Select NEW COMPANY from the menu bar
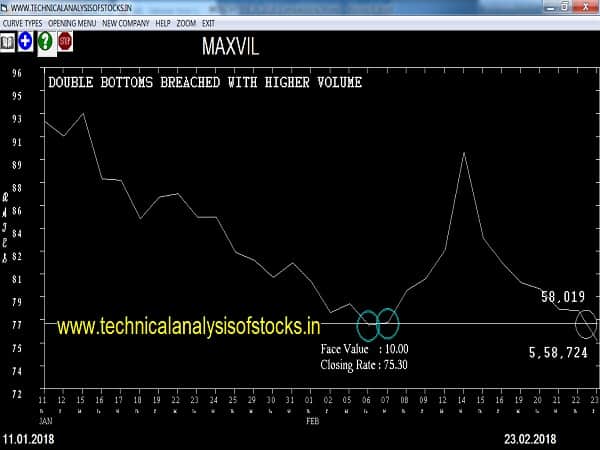This screenshot has width=600, height=450. tap(127, 21)
